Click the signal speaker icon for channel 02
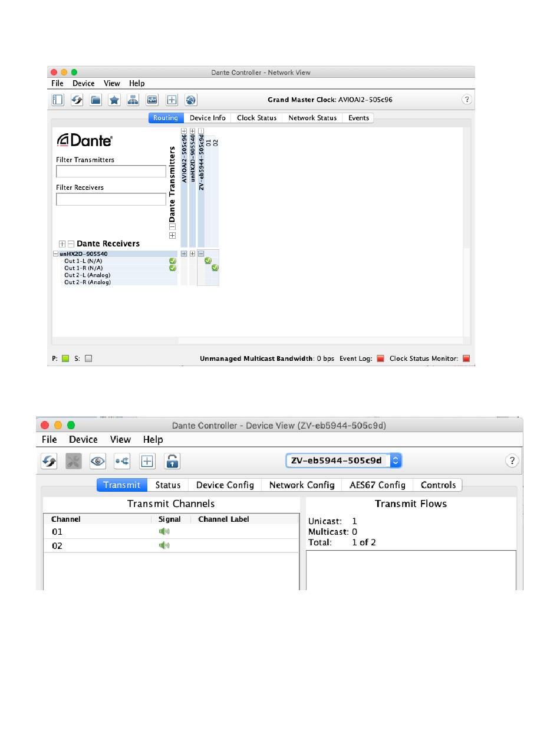 164,545
